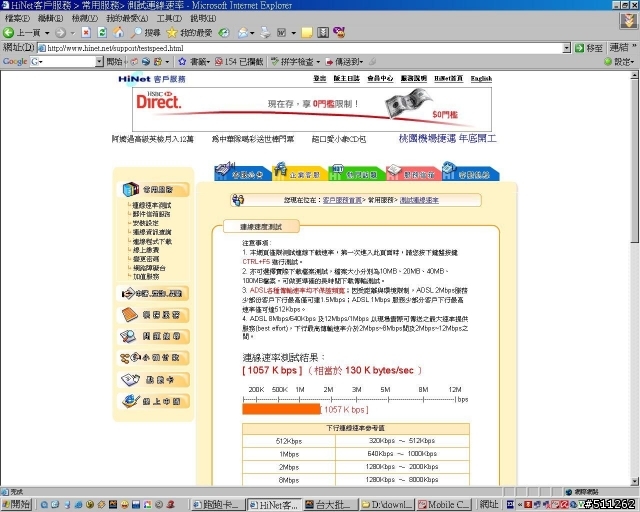This screenshot has width=640, height=512.
Task: Click the Mail envelope icon
Action: coord(243,33)
